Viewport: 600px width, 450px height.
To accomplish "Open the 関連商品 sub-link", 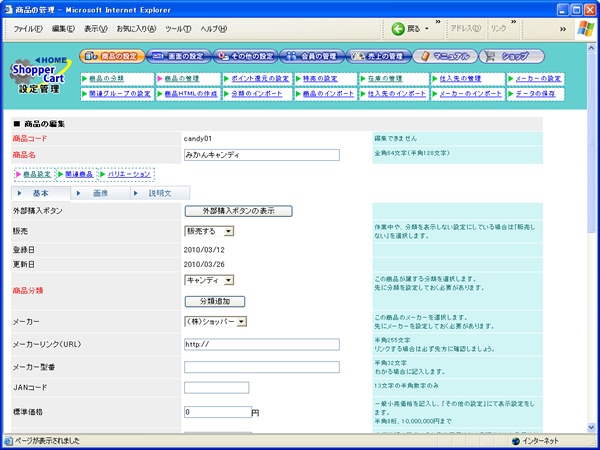I will [79, 174].
